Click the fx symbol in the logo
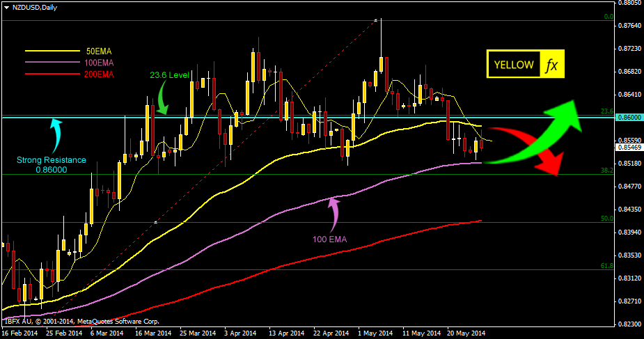This screenshot has height=339, width=644. tap(551, 65)
